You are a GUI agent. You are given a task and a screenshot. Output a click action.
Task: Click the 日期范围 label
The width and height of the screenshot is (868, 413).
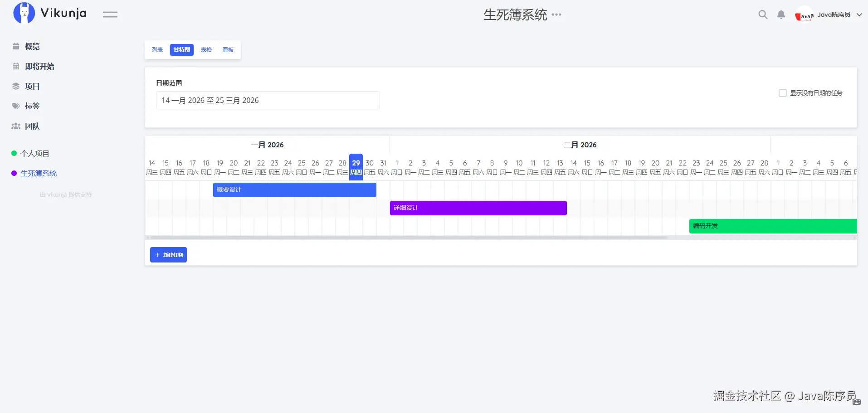(169, 83)
